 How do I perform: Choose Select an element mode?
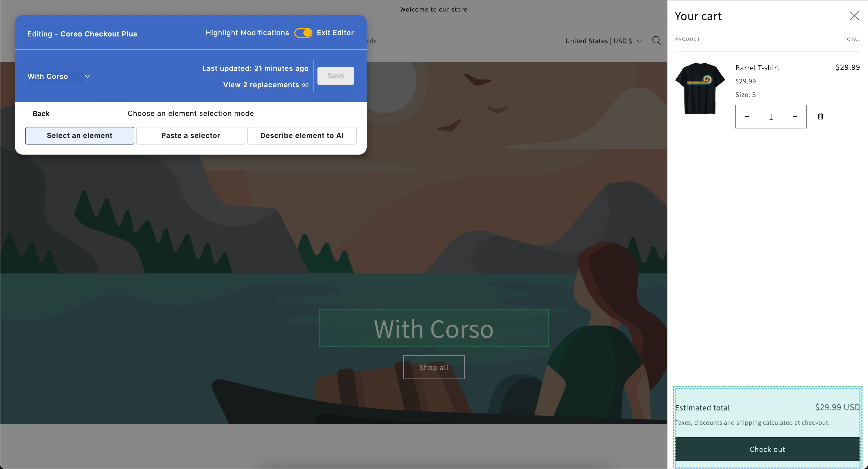[80, 135]
